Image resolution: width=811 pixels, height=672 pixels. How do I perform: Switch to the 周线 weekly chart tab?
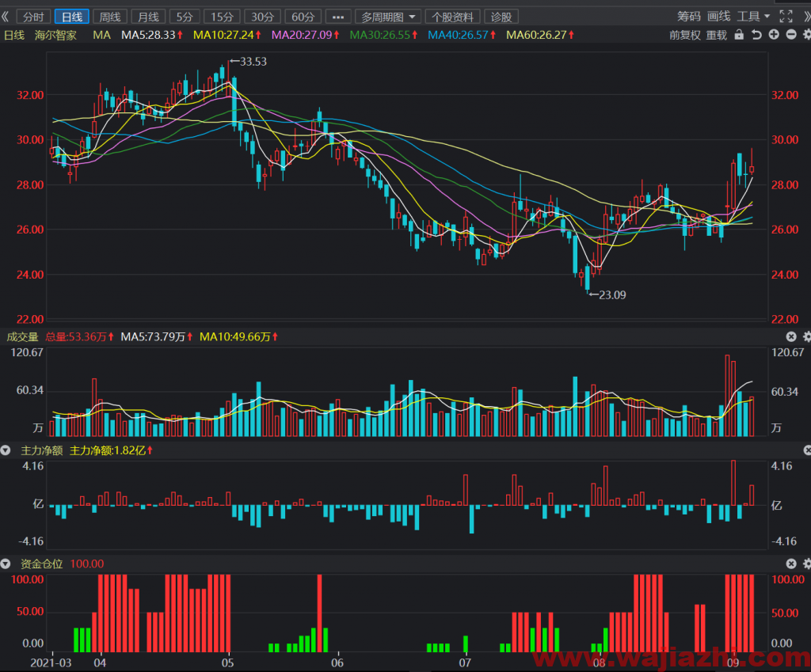pos(110,17)
